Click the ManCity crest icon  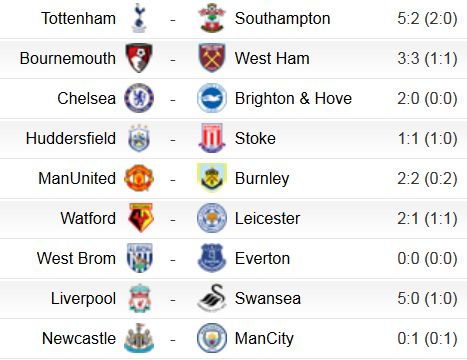tap(212, 338)
